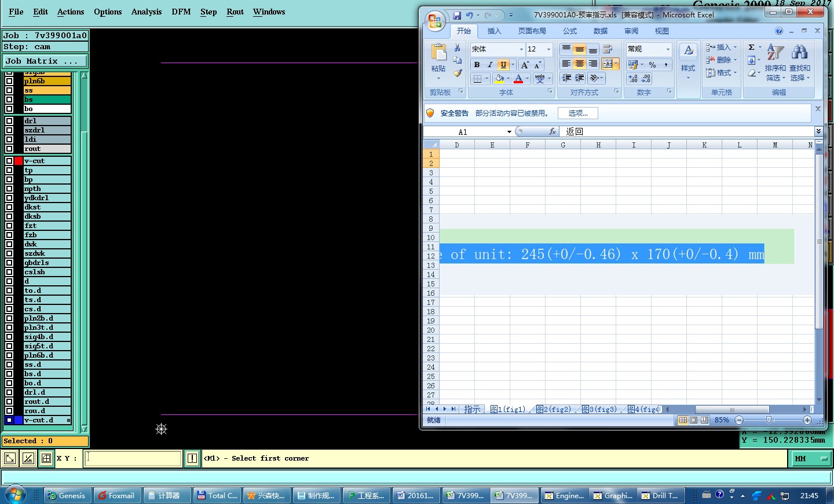Apply right text alignment in Excel
The image size is (834, 504).
tap(592, 64)
